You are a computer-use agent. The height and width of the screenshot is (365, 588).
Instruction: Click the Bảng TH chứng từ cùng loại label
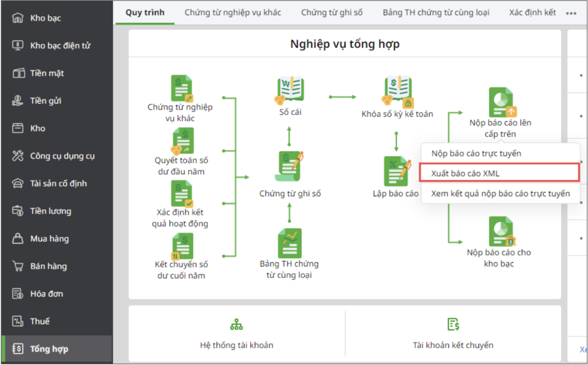click(x=289, y=269)
